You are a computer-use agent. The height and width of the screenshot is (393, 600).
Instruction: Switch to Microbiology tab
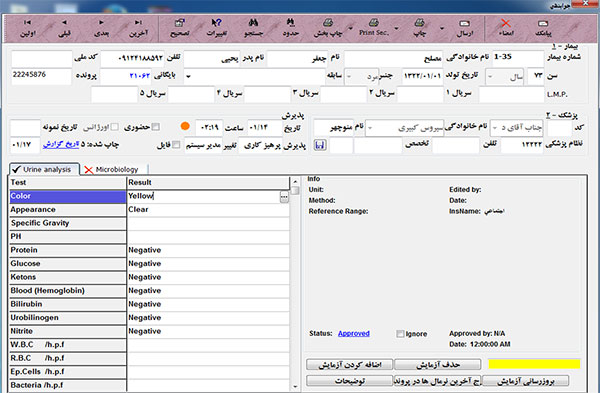(113, 170)
